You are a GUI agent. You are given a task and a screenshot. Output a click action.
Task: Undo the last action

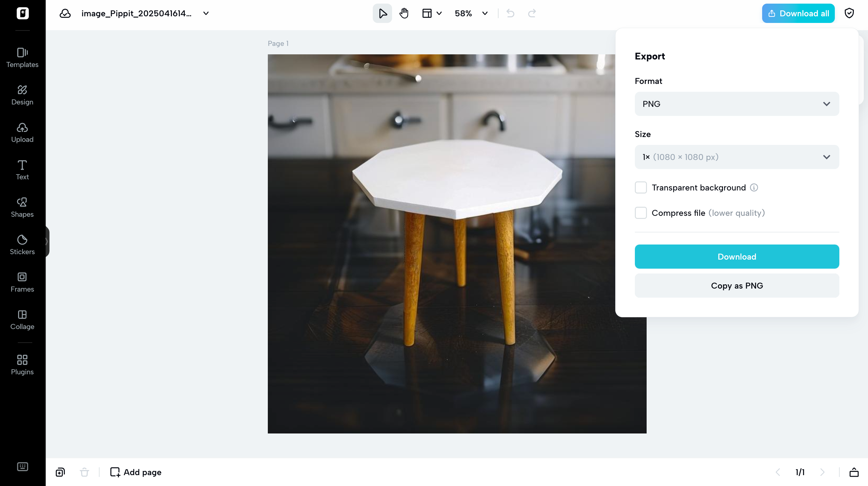[x=510, y=13]
